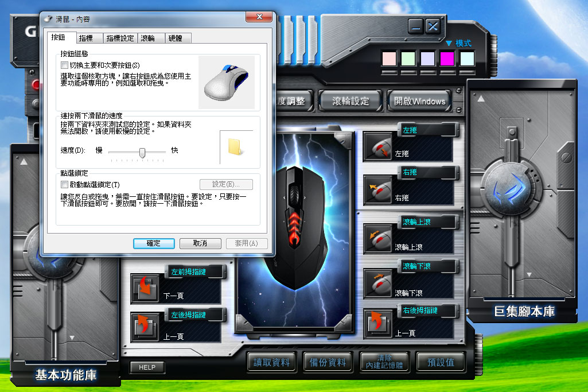Select the 滾輪下滾 wheel-down mouse icon

tap(379, 284)
